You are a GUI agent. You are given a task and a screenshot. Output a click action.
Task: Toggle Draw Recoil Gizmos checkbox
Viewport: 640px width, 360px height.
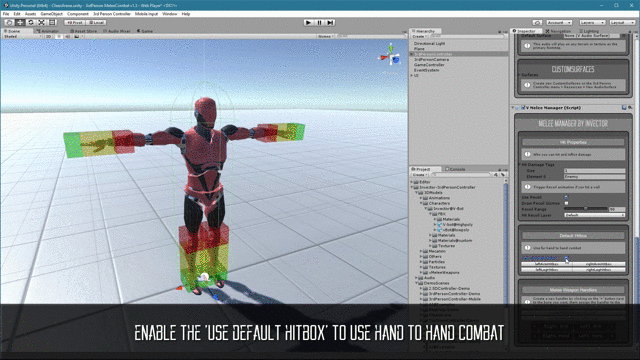pos(566,203)
